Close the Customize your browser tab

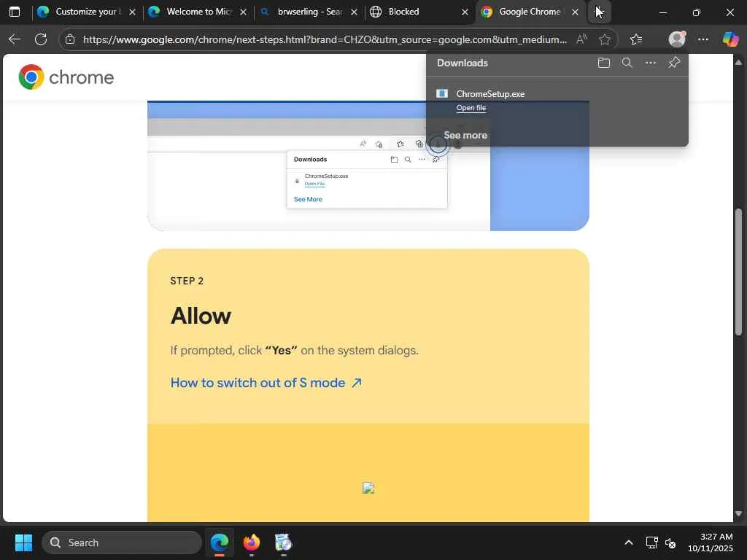pos(133,12)
